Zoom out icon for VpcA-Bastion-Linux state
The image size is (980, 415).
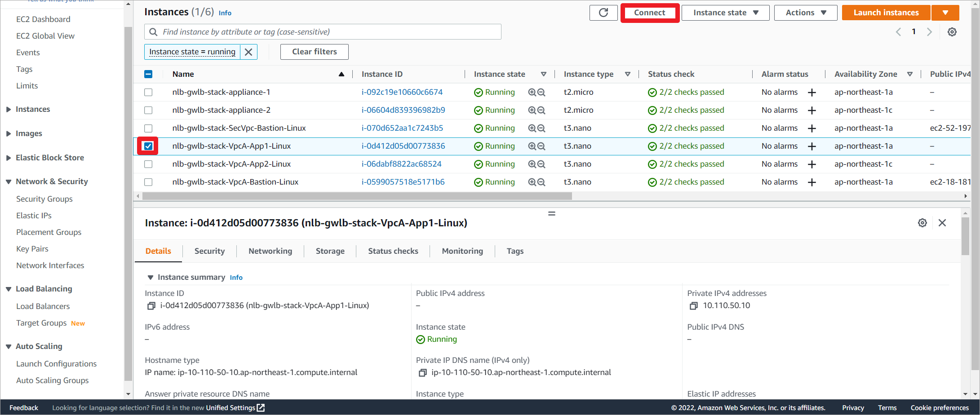pos(541,182)
